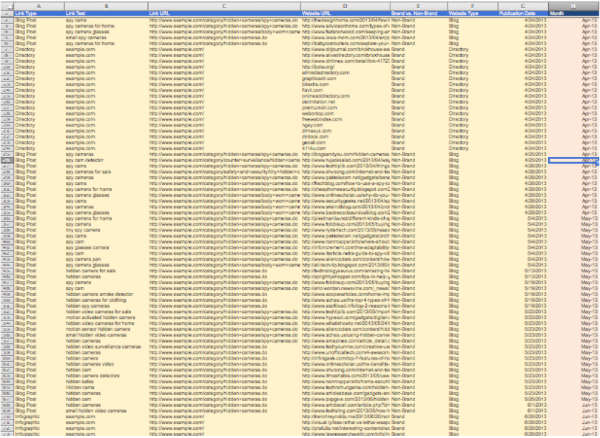The height and width of the screenshot is (438, 600).
Task: Click the 'Month' header cell
Action: [x=574, y=14]
